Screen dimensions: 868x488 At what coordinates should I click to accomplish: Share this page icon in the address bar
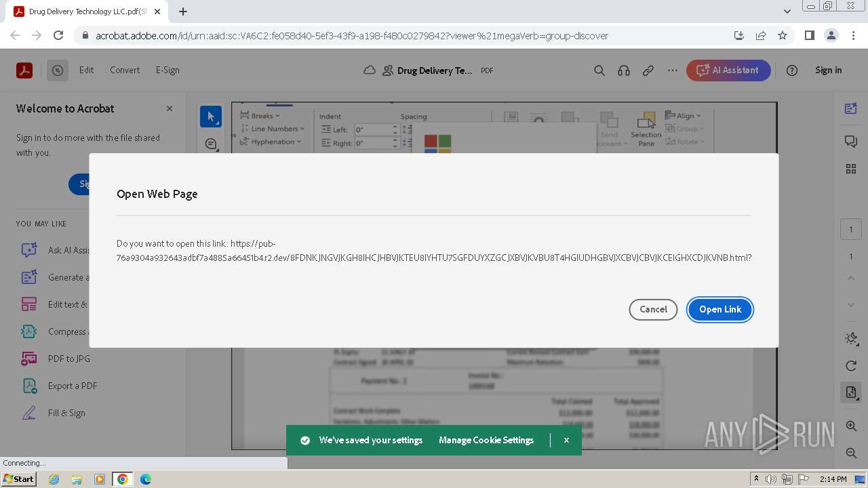point(761,35)
